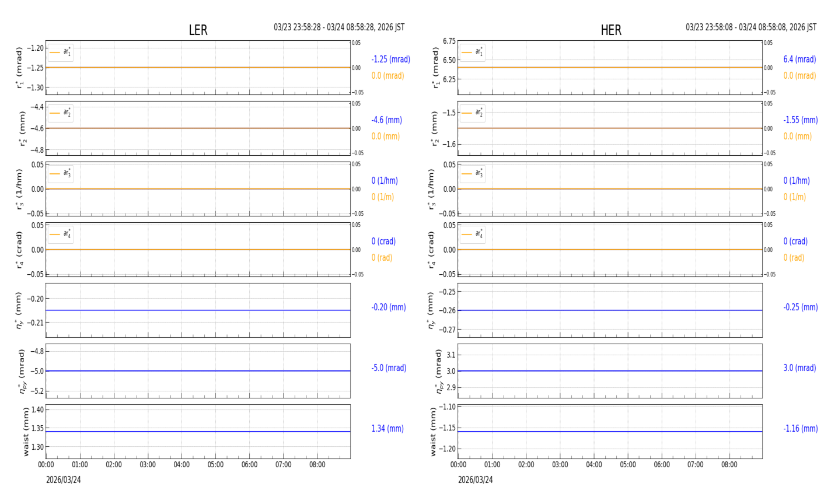
Task: Click the LER value -5.0 (mrad)
Action: [x=389, y=368]
